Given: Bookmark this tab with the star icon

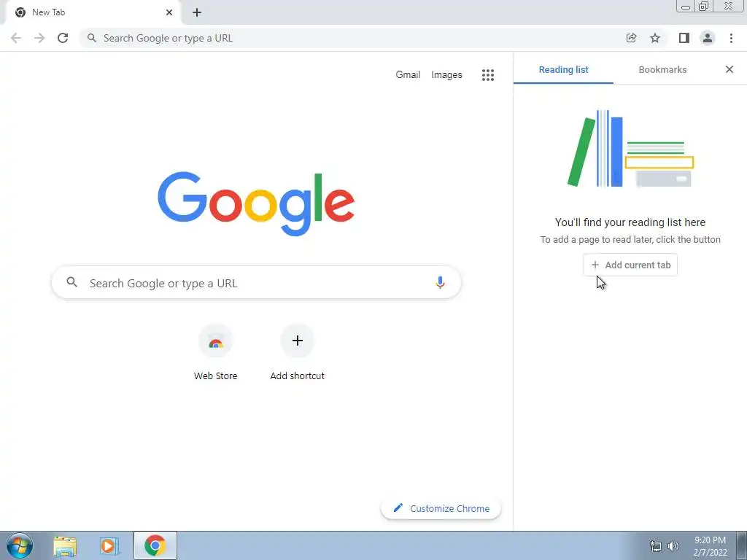Looking at the screenshot, I should pos(655,38).
